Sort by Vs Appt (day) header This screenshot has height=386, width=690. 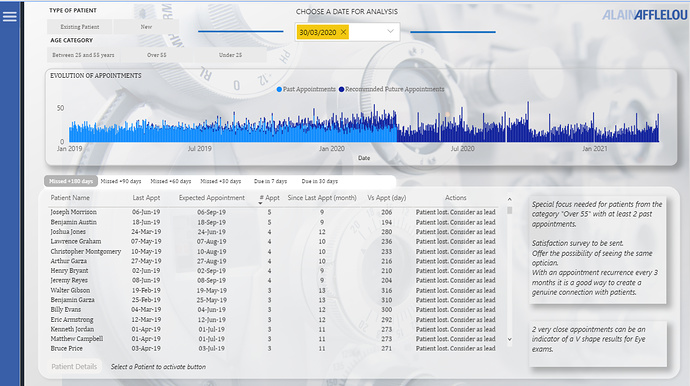387,198
